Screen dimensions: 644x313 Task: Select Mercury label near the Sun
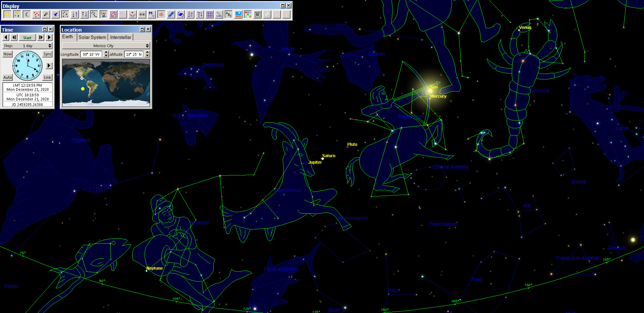438,96
